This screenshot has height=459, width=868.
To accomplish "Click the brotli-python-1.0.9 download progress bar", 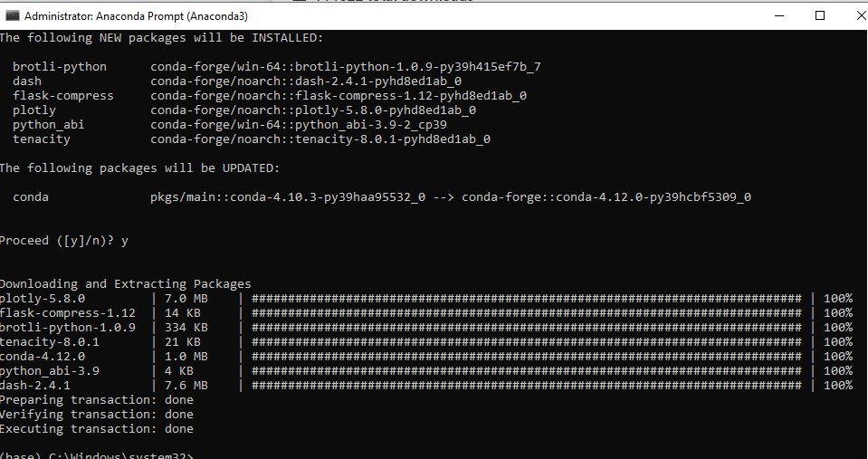I will point(527,327).
